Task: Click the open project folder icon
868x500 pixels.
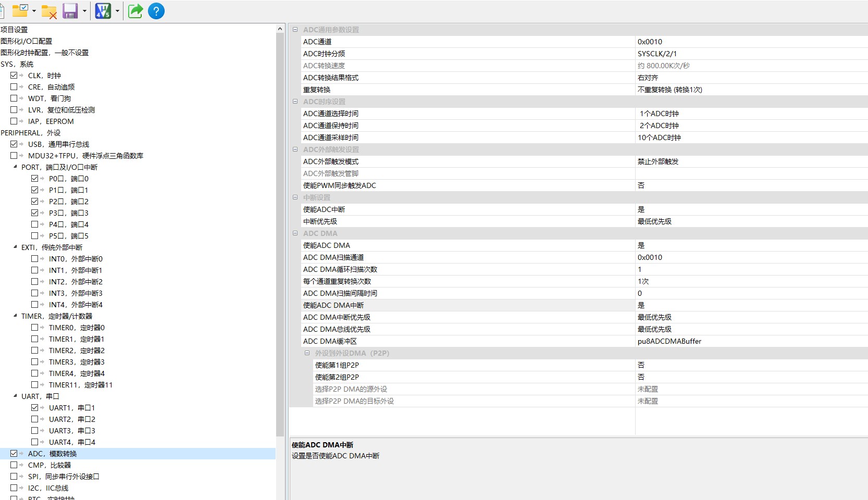Action: click(x=20, y=10)
